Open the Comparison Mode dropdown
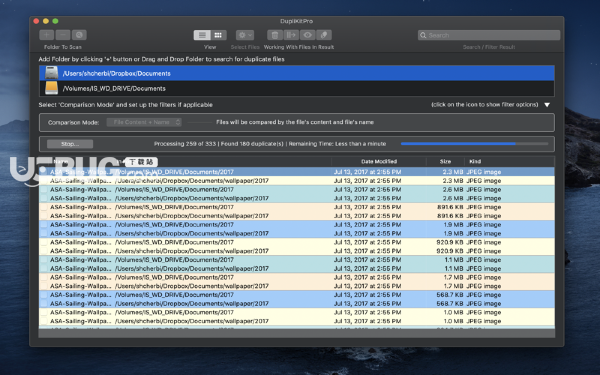This screenshot has width=600, height=375. click(144, 122)
